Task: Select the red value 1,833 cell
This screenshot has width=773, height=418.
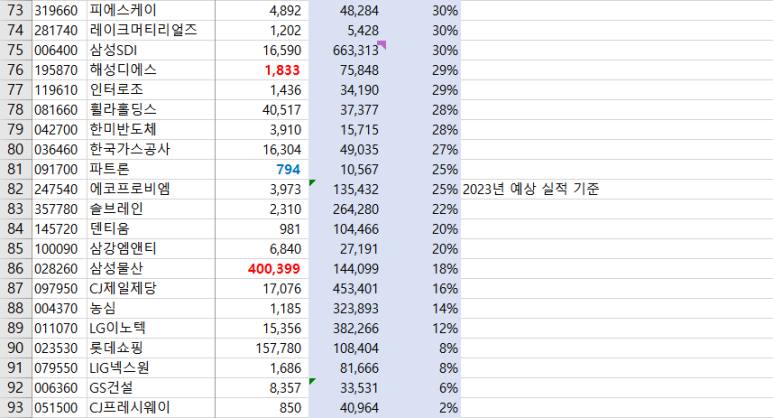Action: pos(262,70)
